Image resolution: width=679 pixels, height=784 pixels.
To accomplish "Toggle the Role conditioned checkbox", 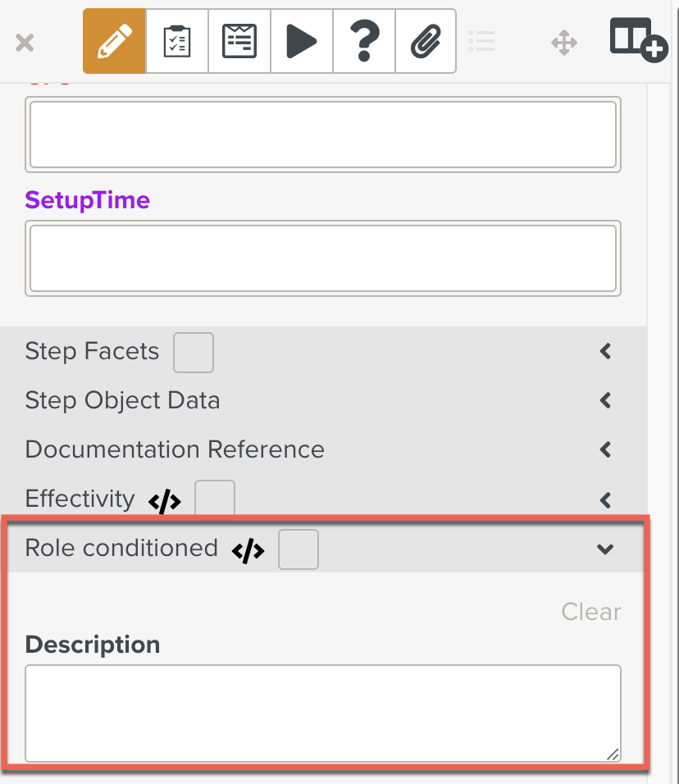I will coord(298,549).
